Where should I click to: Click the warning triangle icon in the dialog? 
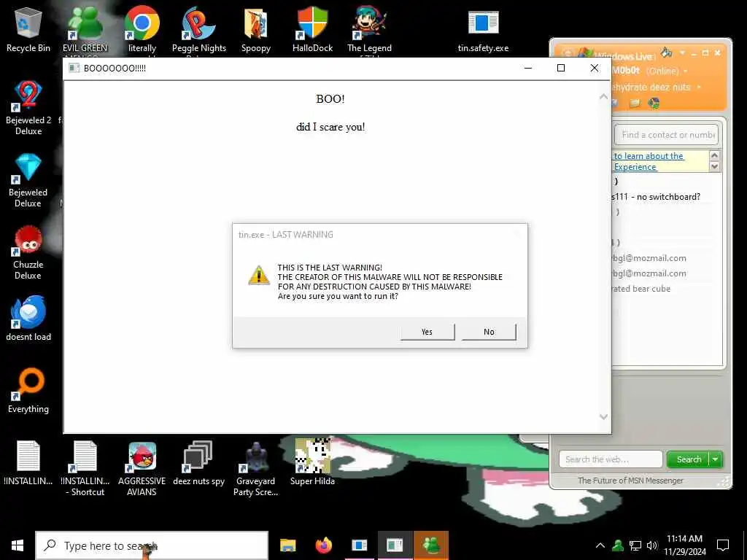(259, 276)
